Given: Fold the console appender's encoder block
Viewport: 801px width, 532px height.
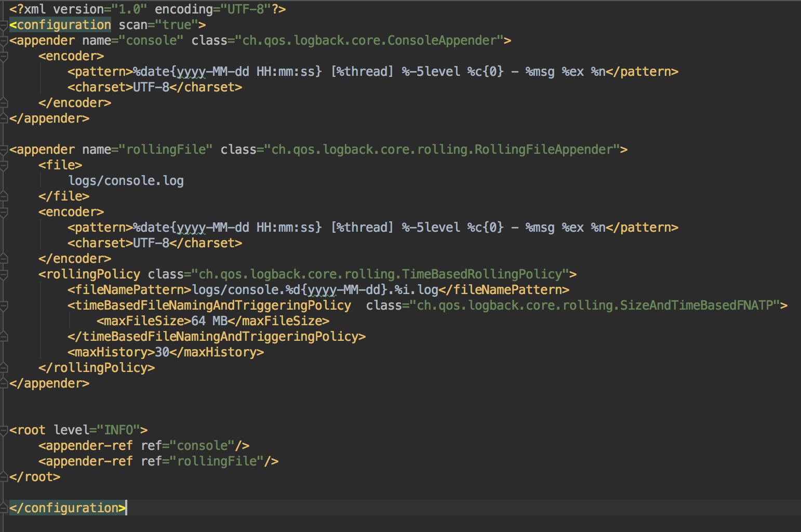Looking at the screenshot, I should tap(4, 56).
